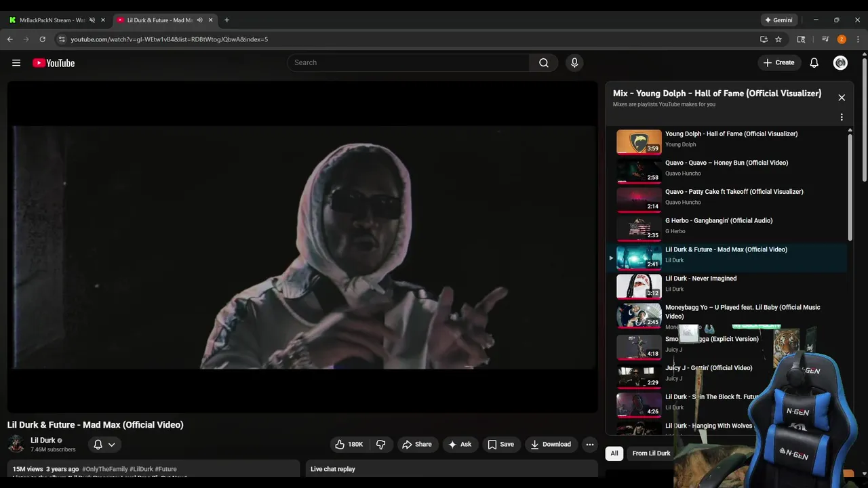
Task: Close the MrBackPackN Stream tab
Action: 103,20
